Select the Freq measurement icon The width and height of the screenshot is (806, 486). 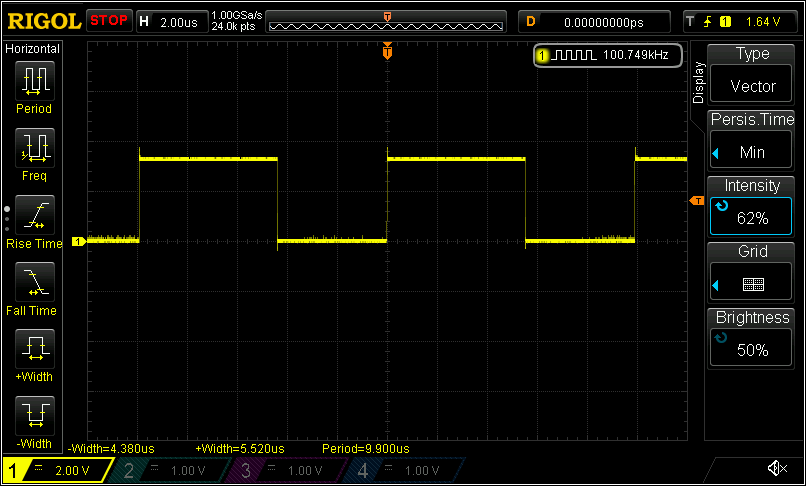pyautogui.click(x=36, y=153)
